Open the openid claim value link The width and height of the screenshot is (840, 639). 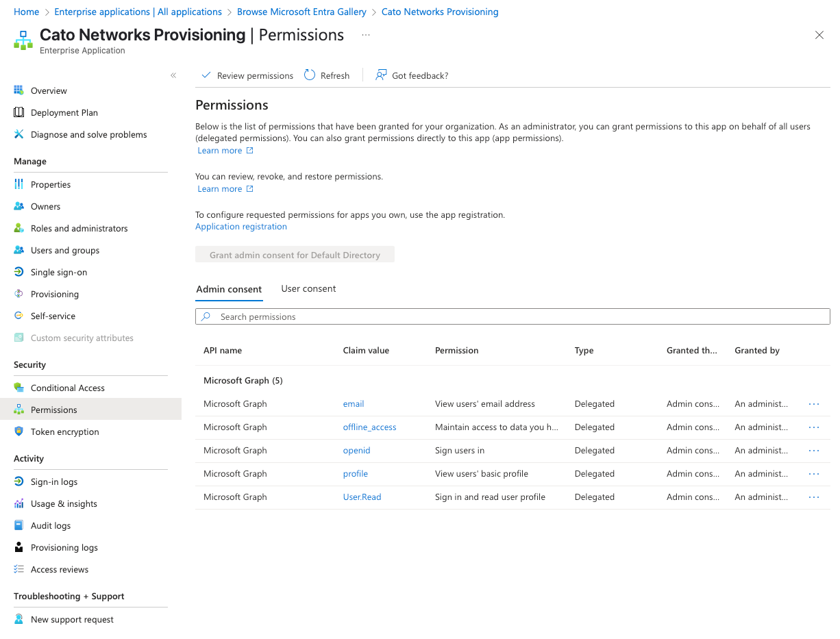pos(356,450)
